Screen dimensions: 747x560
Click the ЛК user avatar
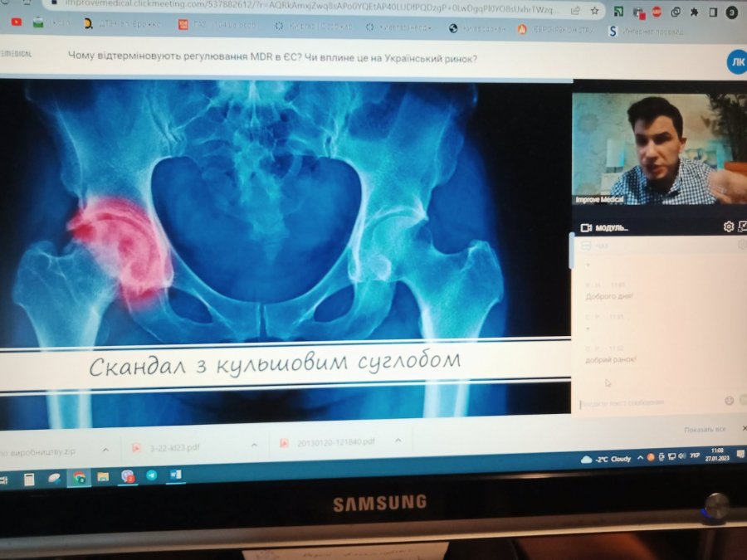[x=735, y=61]
